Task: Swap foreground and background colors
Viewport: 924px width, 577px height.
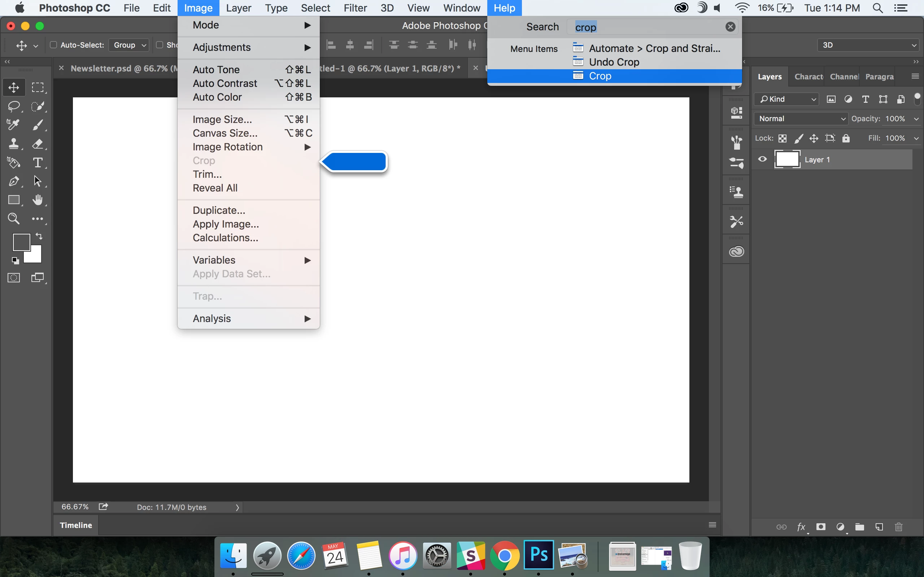Action: (x=39, y=236)
